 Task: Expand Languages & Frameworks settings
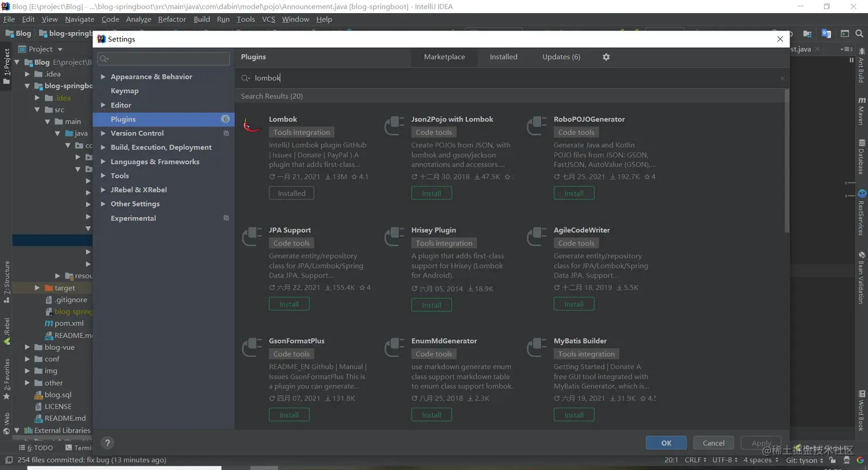(103, 161)
